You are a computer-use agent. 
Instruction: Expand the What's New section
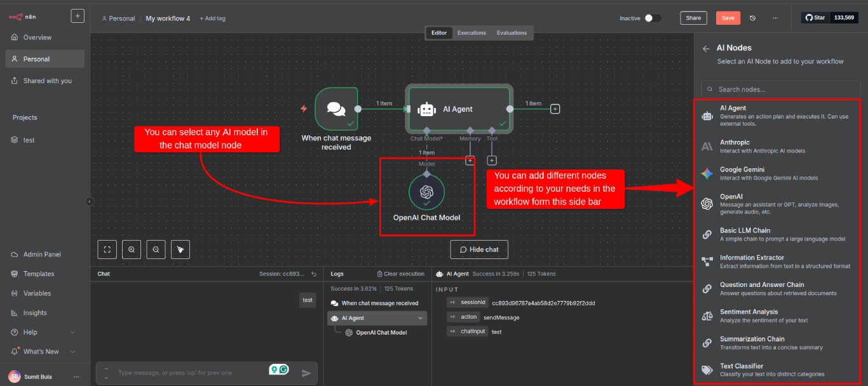[x=42, y=351]
